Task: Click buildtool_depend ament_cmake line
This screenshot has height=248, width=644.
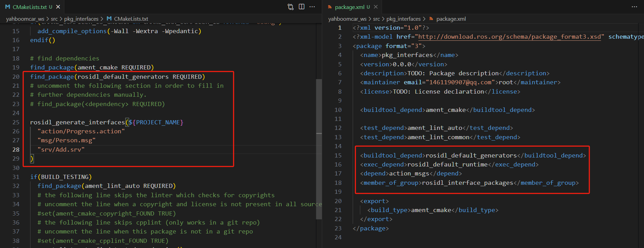Action: click(447, 110)
